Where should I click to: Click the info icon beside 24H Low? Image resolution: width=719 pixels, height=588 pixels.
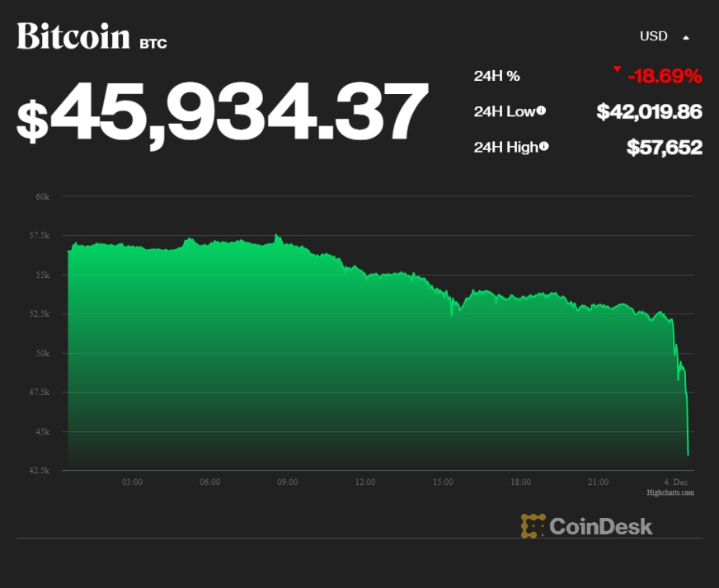(541, 111)
